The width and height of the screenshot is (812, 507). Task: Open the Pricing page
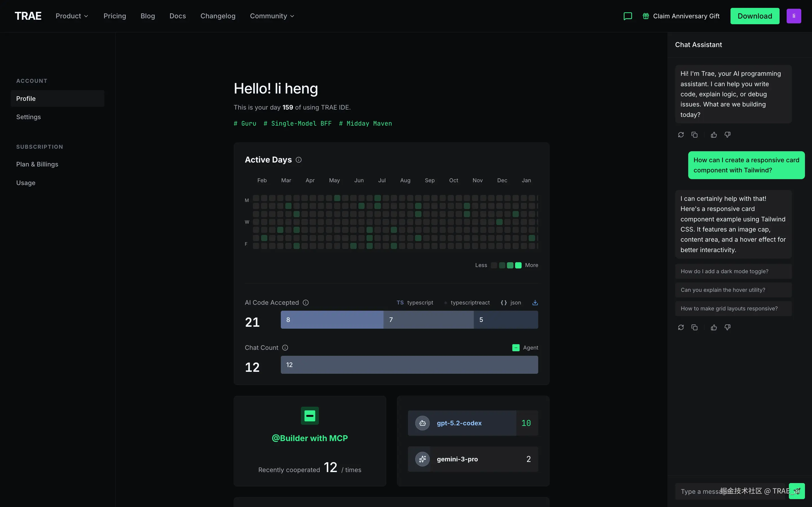coord(115,16)
